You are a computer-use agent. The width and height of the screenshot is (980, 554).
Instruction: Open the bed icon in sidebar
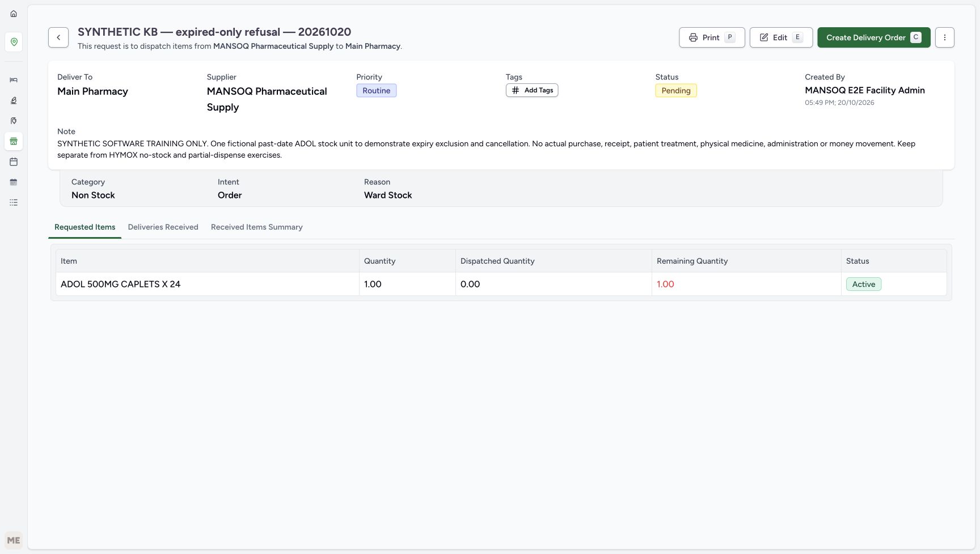tap(14, 80)
